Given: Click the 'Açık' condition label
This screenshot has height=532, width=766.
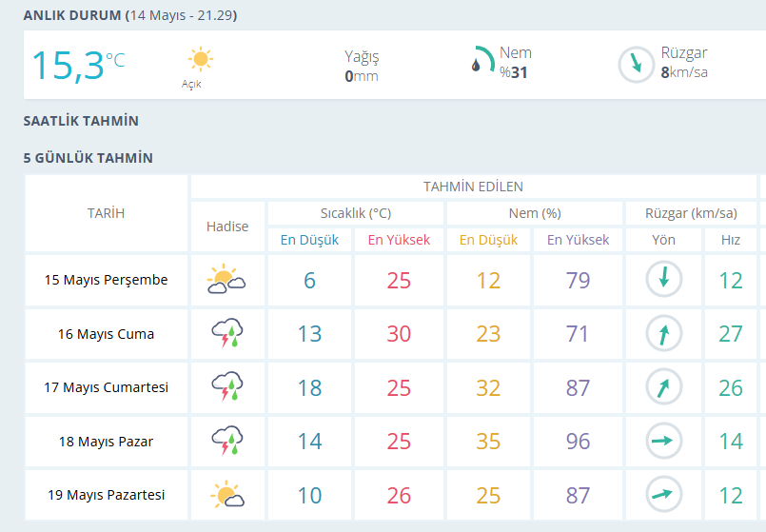Looking at the screenshot, I should (191, 84).
